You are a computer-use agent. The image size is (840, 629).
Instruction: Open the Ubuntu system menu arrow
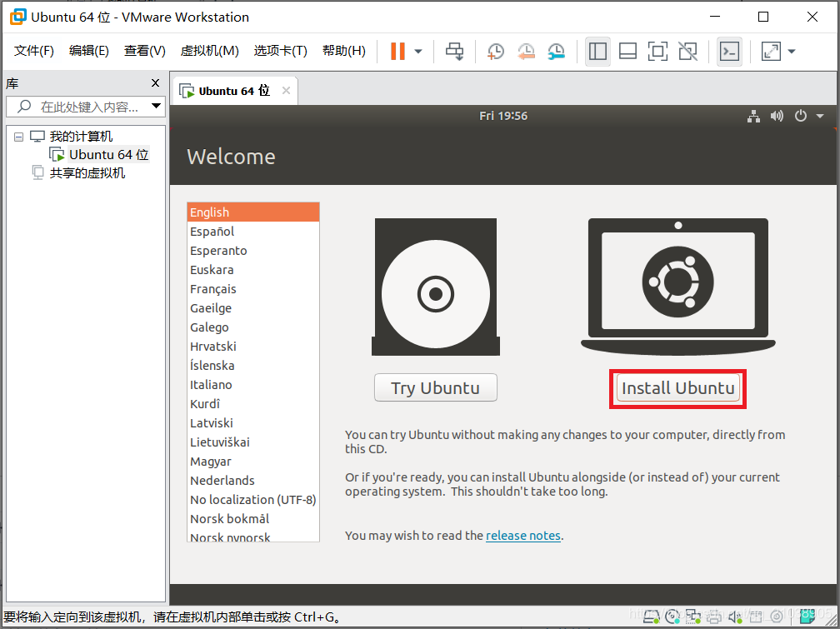[x=820, y=116]
